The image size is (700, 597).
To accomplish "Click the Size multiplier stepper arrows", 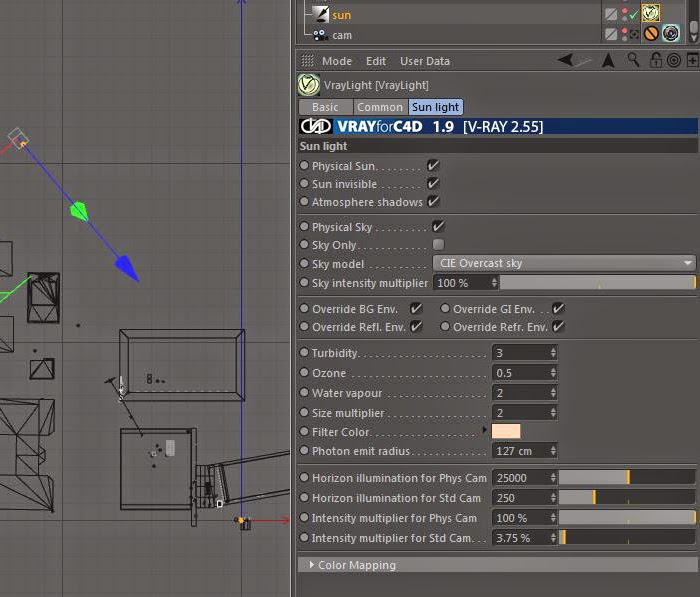I will pyautogui.click(x=554, y=413).
